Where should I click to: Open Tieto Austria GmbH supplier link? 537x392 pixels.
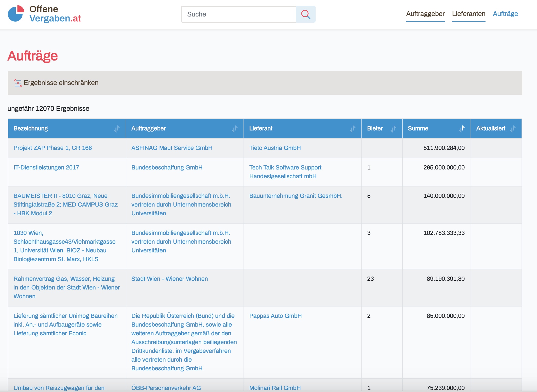(x=275, y=148)
